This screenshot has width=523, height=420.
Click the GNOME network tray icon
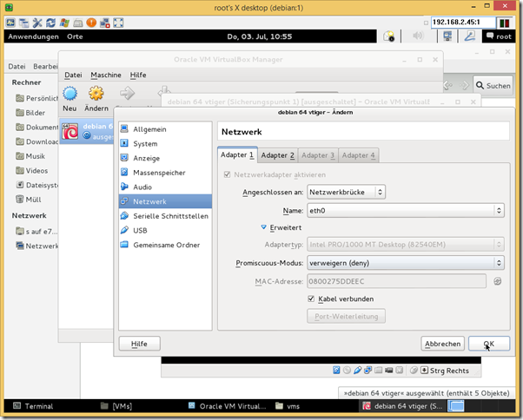click(x=447, y=36)
